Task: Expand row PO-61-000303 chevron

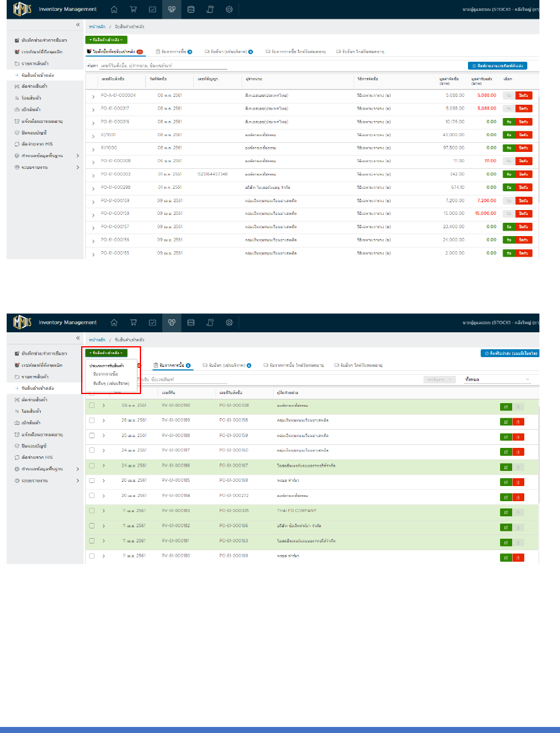Action: (93, 176)
